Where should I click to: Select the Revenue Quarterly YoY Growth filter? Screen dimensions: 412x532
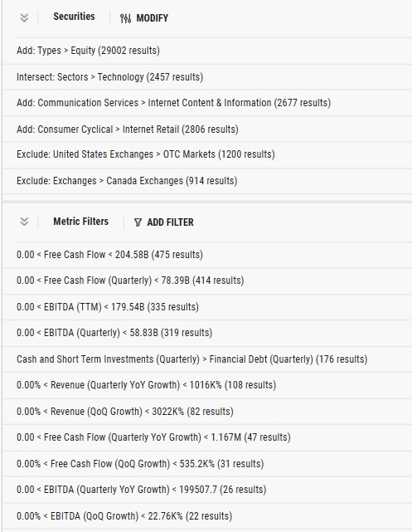(x=207, y=385)
